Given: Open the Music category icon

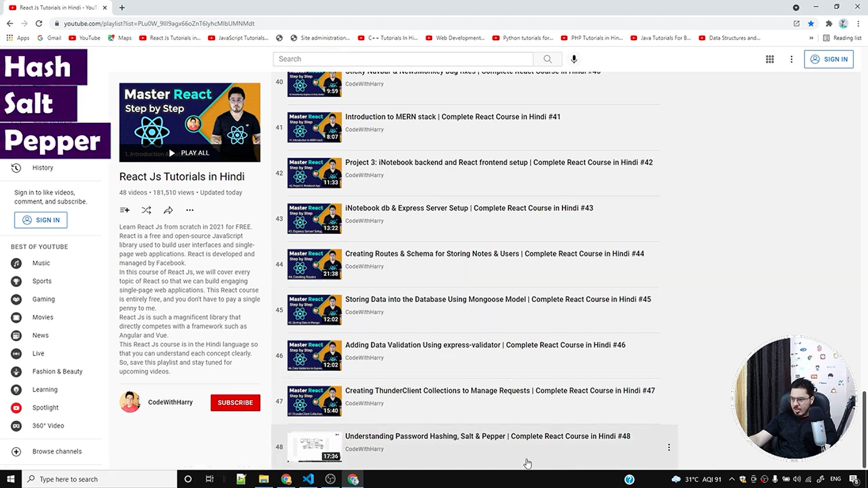Looking at the screenshot, I should coord(16,263).
